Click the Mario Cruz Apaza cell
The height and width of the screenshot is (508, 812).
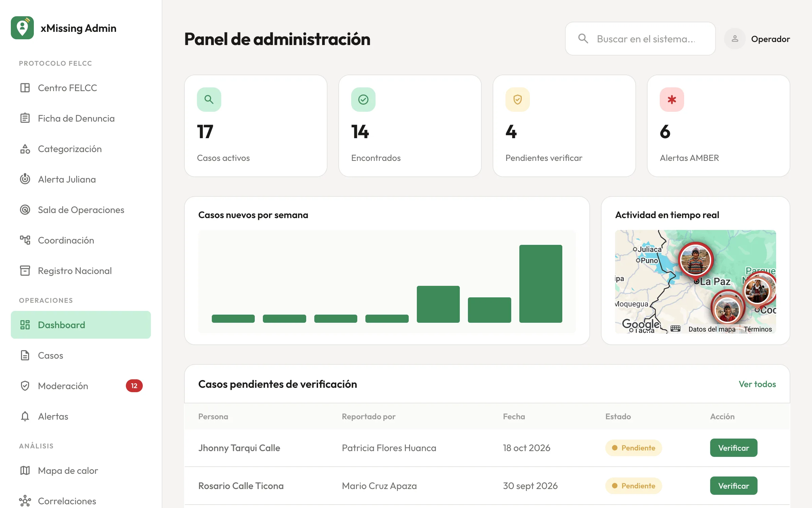pyautogui.click(x=379, y=486)
